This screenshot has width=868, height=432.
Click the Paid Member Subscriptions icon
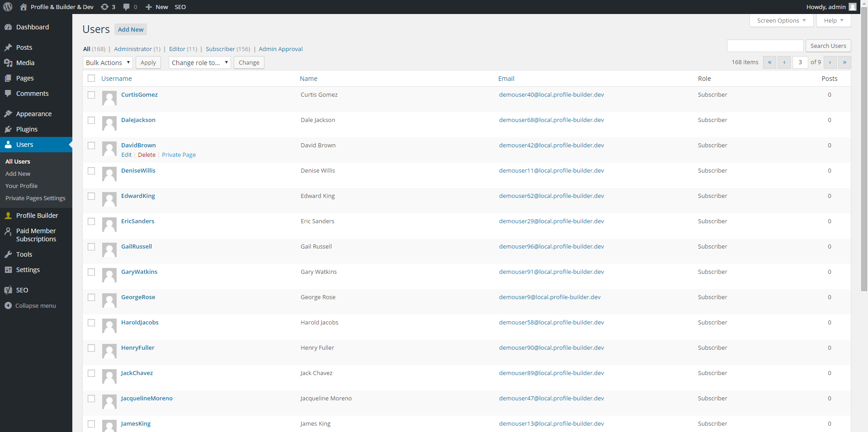pyautogui.click(x=9, y=231)
